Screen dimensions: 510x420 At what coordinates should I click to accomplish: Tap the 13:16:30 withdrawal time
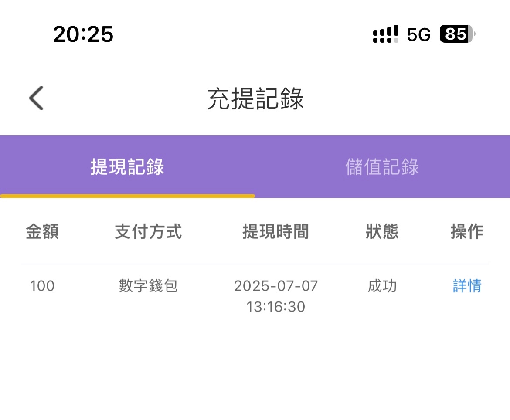[x=276, y=307]
